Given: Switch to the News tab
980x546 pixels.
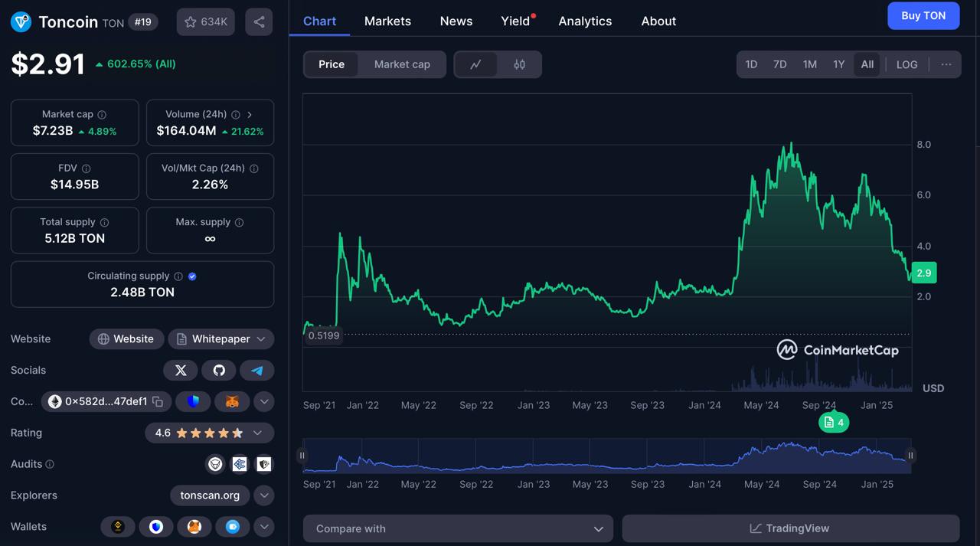Looking at the screenshot, I should (x=456, y=21).
